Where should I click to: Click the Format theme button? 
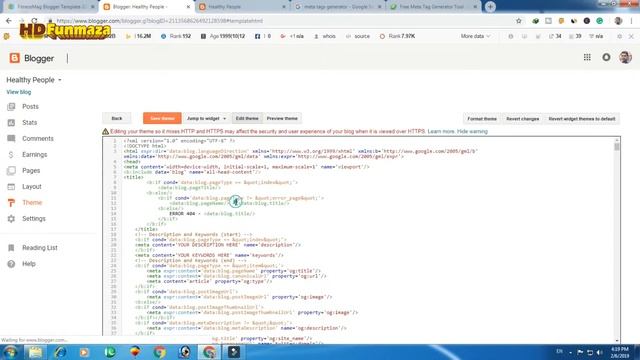482,119
